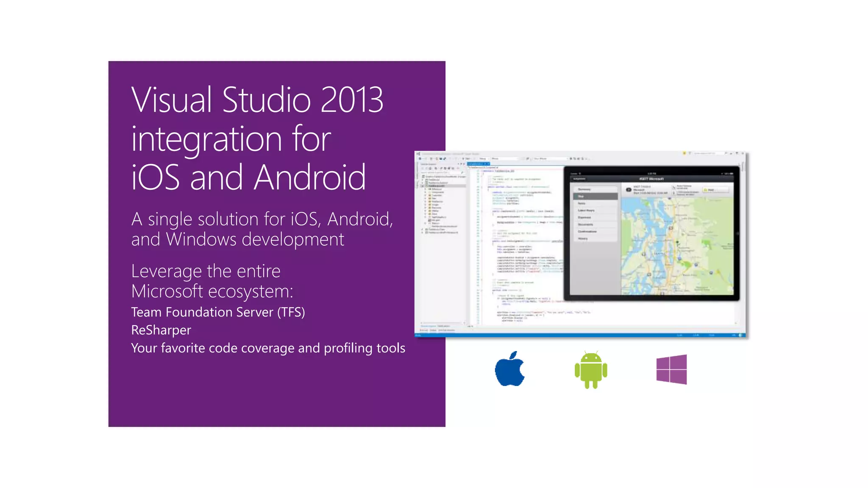This screenshot has width=868, height=488.
Task: Select highlighted Map item in iPad sidebar
Action: coord(595,197)
